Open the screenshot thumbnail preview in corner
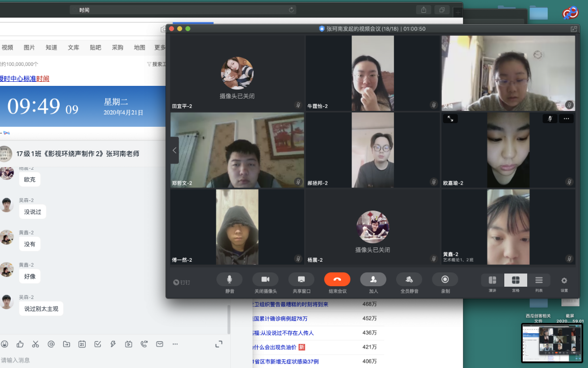The width and height of the screenshot is (588, 368). (552, 343)
